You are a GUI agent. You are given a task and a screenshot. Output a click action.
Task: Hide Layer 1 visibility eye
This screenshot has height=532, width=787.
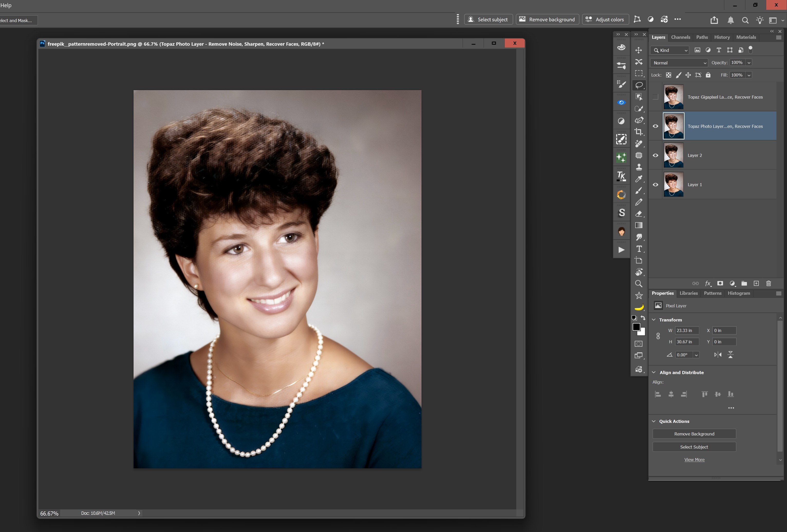pos(655,184)
